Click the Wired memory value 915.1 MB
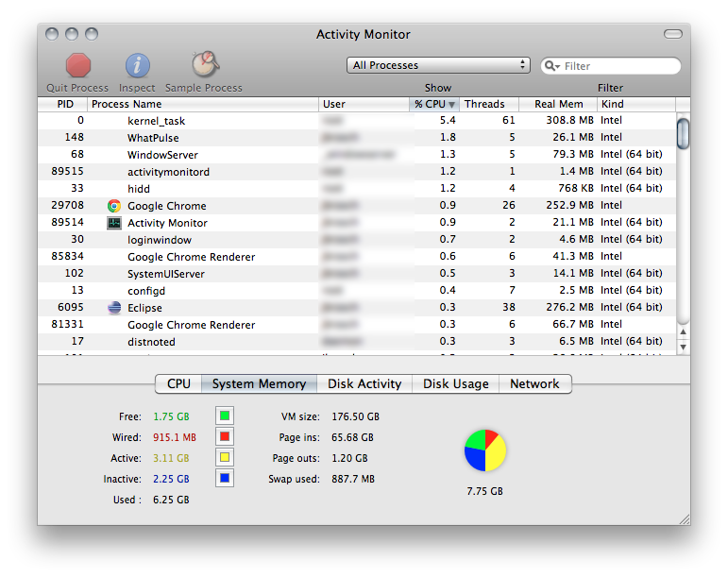Screen dimensions: 728x577 click(x=175, y=438)
